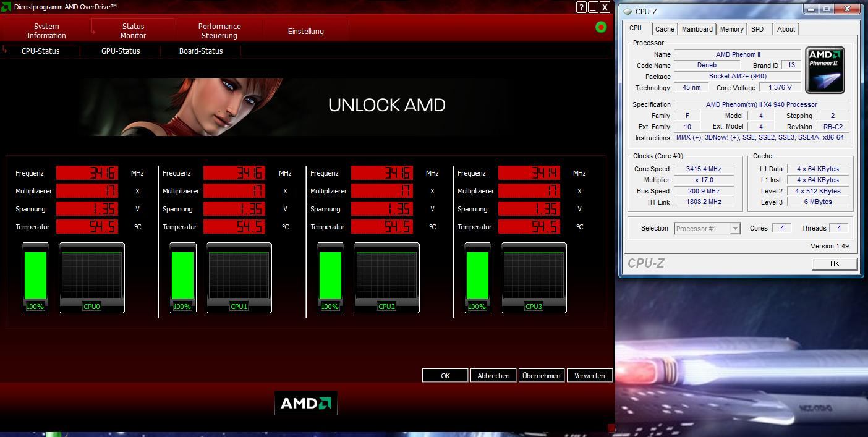Click the Revision value RB-C2
Viewport: 868px width, 437px height.
(833, 127)
